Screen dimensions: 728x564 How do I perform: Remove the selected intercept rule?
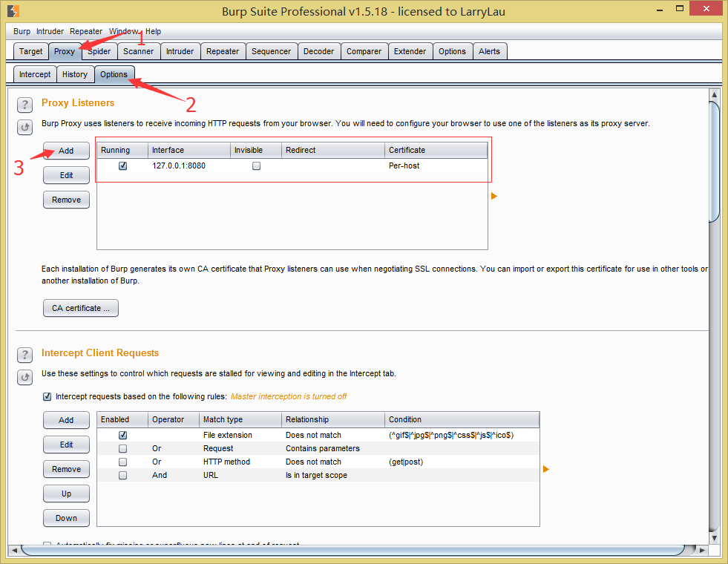(66, 469)
